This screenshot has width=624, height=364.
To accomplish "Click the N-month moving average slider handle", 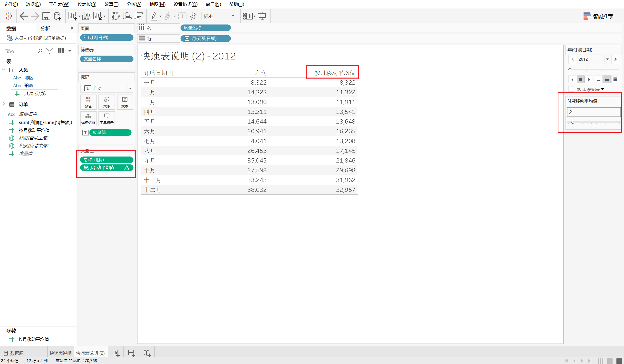I will tap(573, 123).
